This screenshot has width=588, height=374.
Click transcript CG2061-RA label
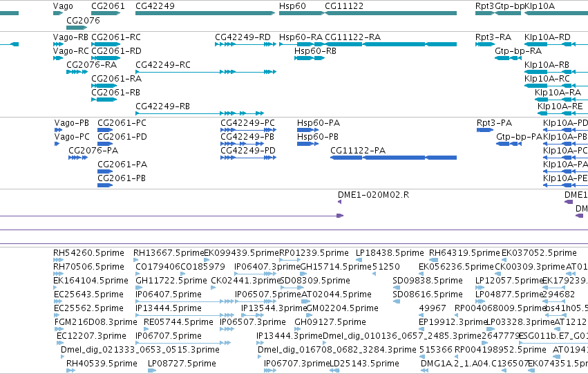116,79
